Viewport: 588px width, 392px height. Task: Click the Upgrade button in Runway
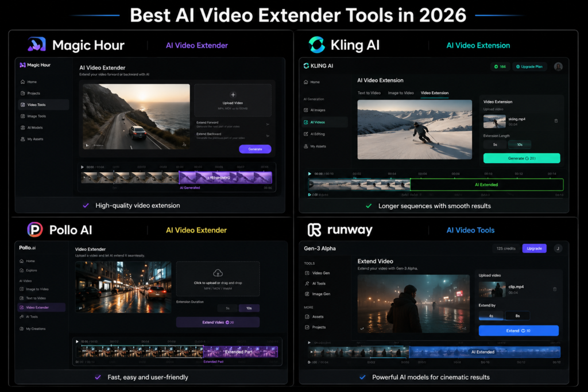coord(535,249)
